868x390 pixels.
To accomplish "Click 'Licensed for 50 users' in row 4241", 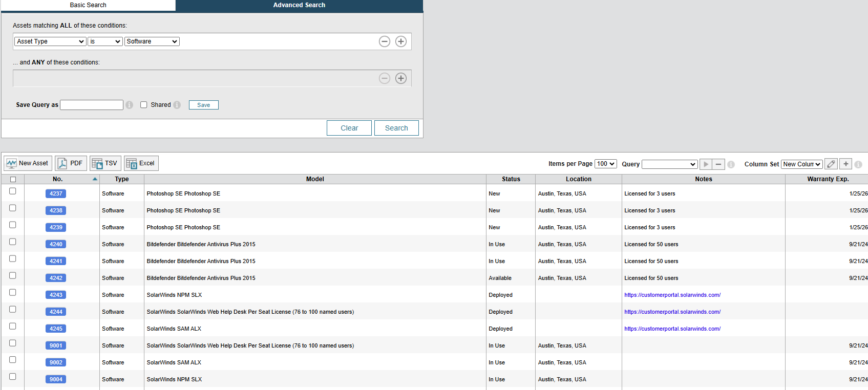I will [x=651, y=261].
